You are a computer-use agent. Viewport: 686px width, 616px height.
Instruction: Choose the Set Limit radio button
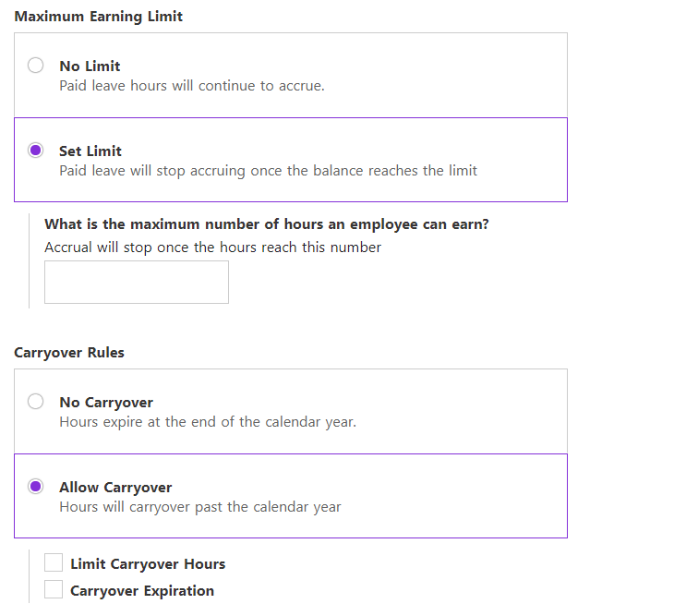pyautogui.click(x=35, y=151)
